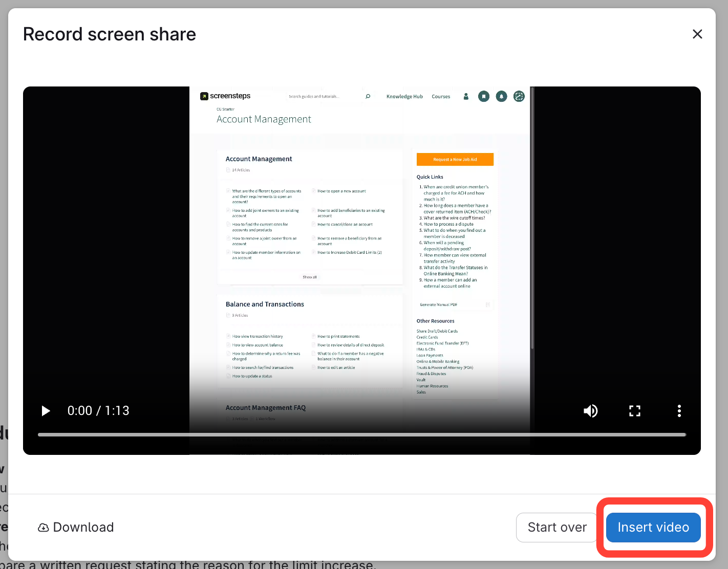Close the Record screen share dialog
Viewport: 728px width, 569px height.
[x=697, y=34]
